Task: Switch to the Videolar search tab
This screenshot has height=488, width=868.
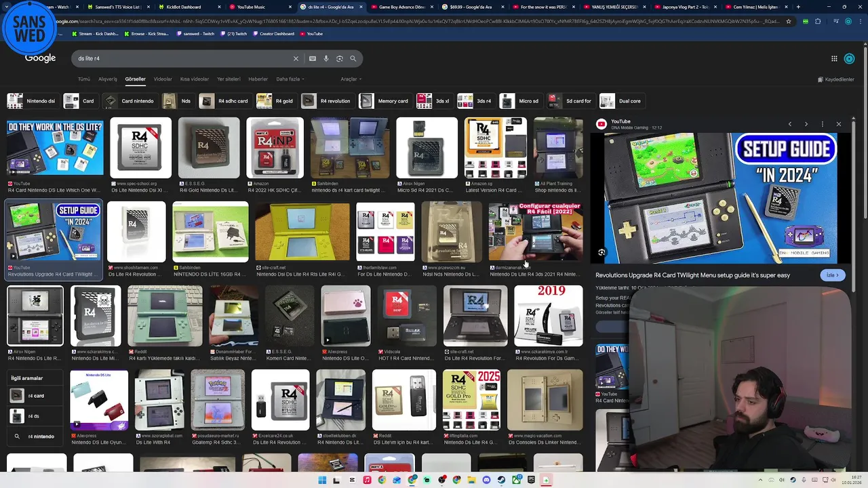Action: point(163,79)
